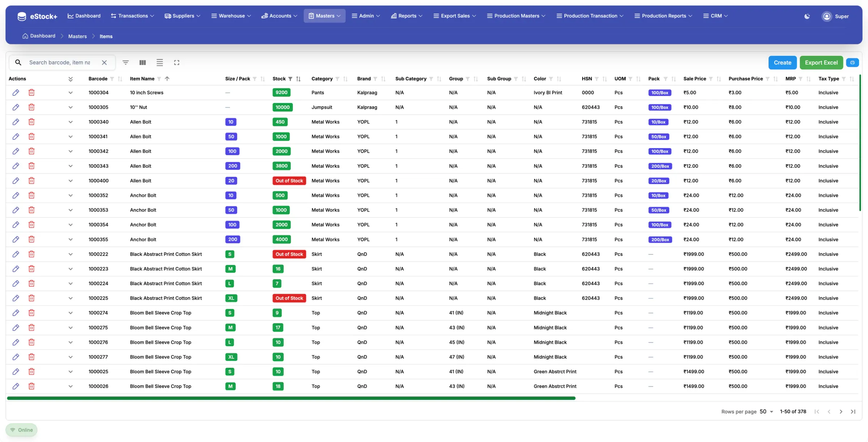Click the Export Excel button
Screen dimensions: 868x442
(x=821, y=63)
